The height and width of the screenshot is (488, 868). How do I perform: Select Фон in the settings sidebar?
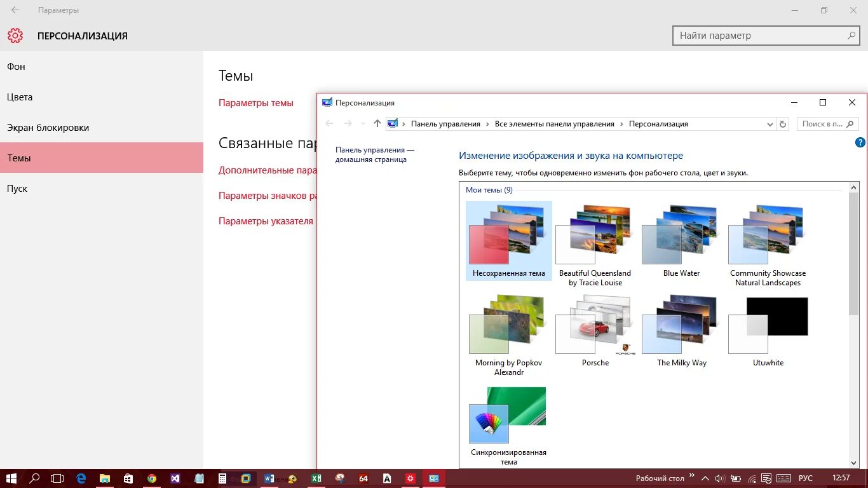point(102,67)
